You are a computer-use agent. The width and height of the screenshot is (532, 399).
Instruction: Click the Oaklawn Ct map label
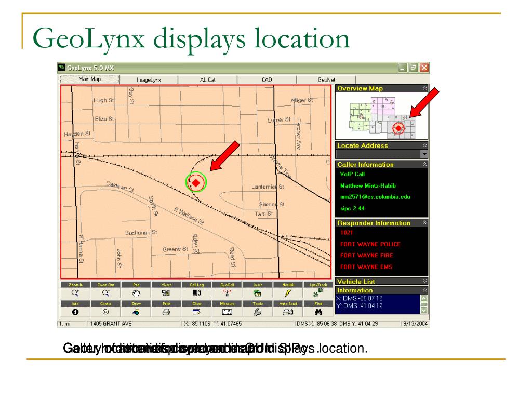click(x=120, y=187)
